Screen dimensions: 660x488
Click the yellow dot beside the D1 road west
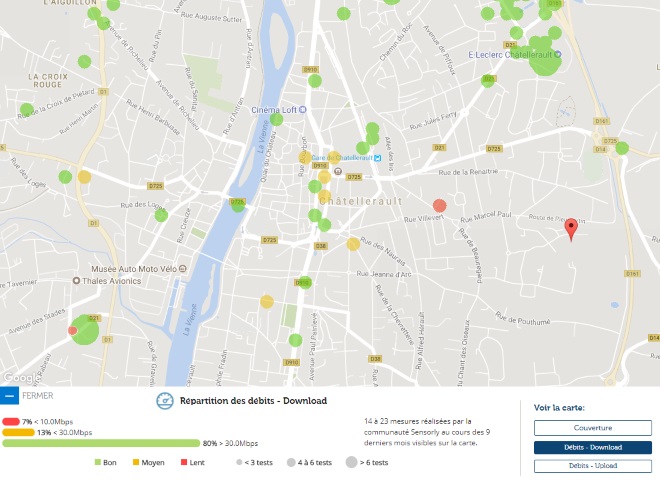(x=84, y=176)
